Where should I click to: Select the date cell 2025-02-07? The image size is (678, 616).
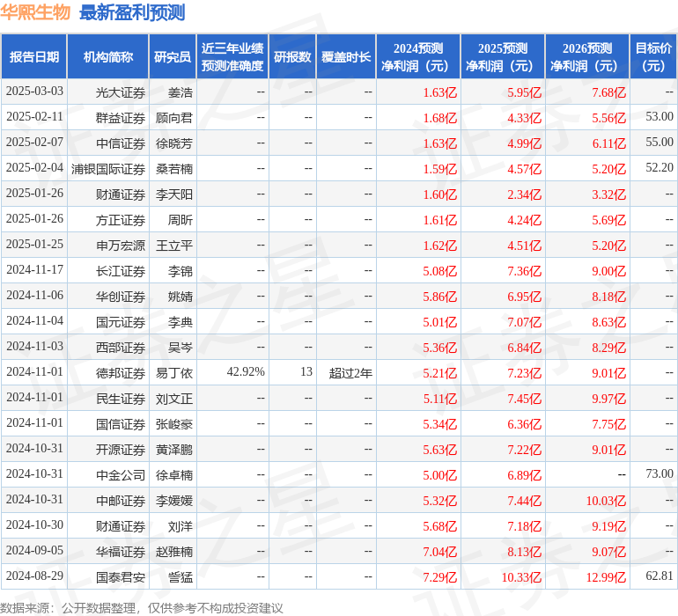point(34,143)
